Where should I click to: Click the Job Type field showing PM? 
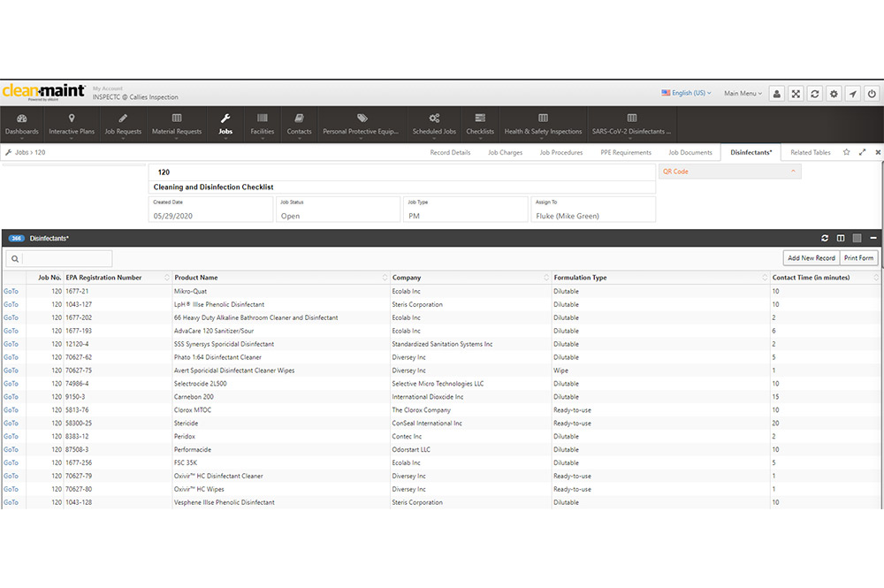pos(466,210)
